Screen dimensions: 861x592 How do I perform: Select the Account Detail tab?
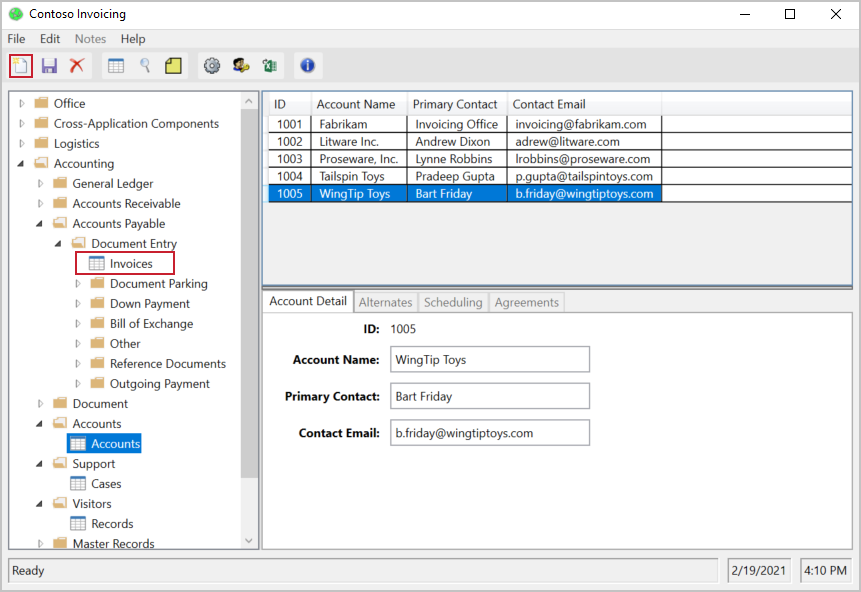click(x=308, y=301)
